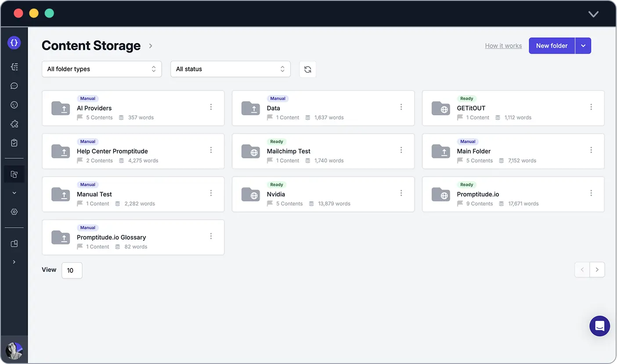Click the Main Folder upload folder icon
The height and width of the screenshot is (364, 617).
click(x=441, y=151)
